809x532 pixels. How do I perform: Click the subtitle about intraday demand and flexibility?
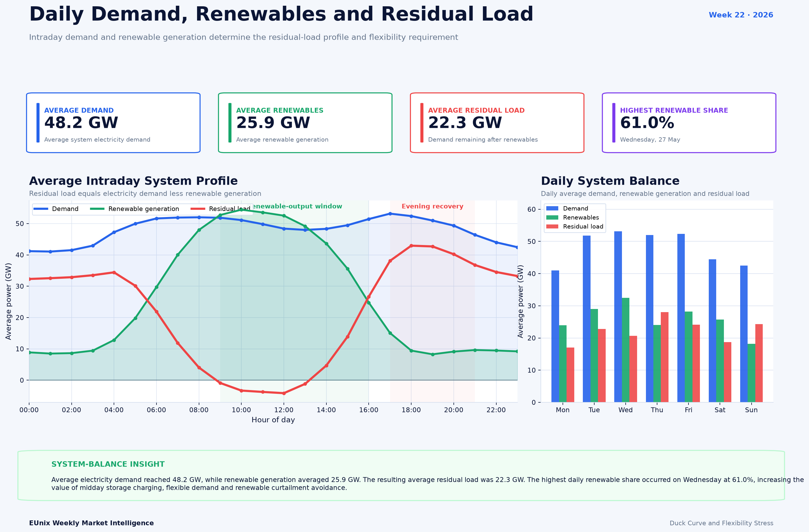tap(243, 37)
